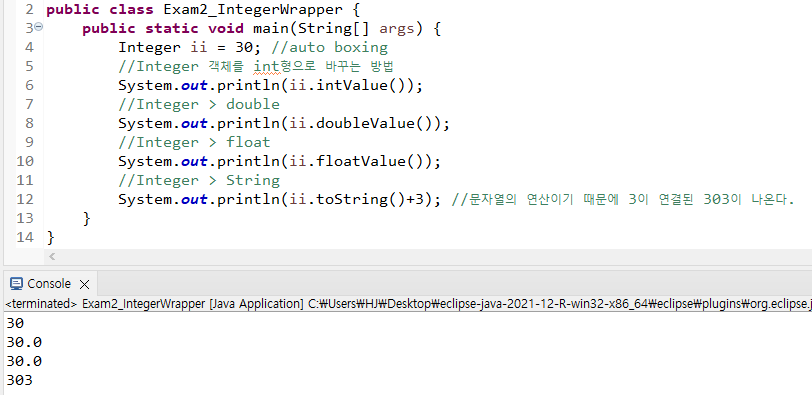Click the console output 303
This screenshot has height=395, width=812.
[19, 380]
